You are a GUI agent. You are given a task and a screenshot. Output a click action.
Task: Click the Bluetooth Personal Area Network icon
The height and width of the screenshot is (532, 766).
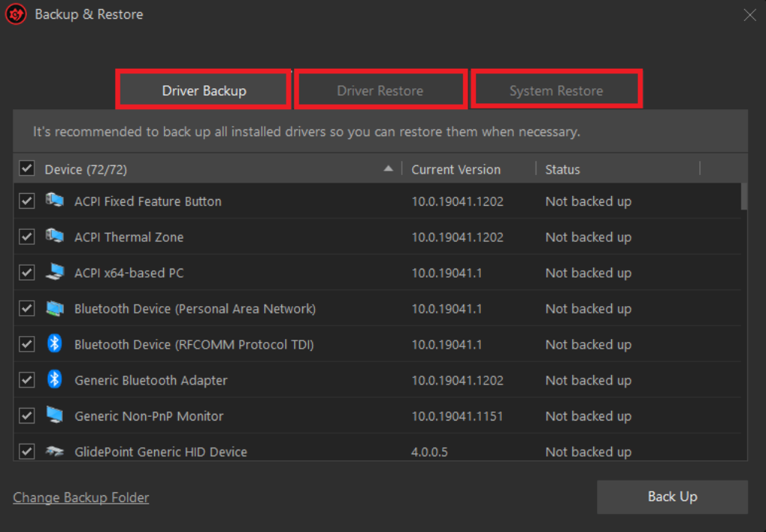pyautogui.click(x=55, y=308)
